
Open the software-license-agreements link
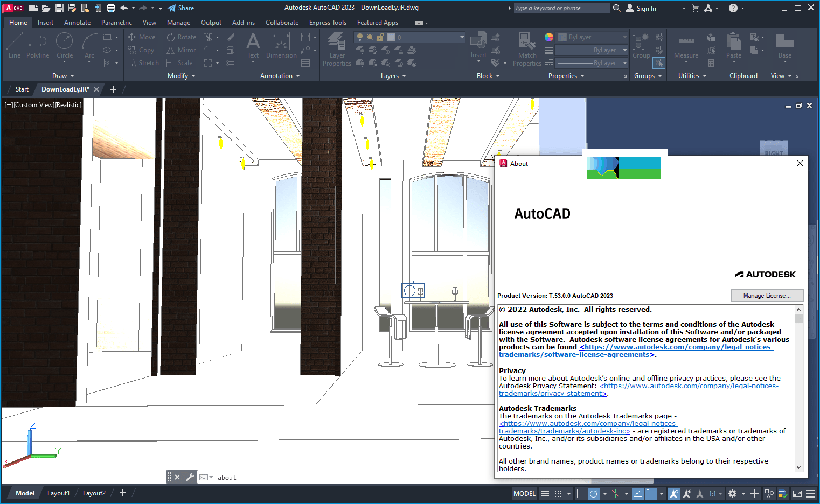(636, 351)
